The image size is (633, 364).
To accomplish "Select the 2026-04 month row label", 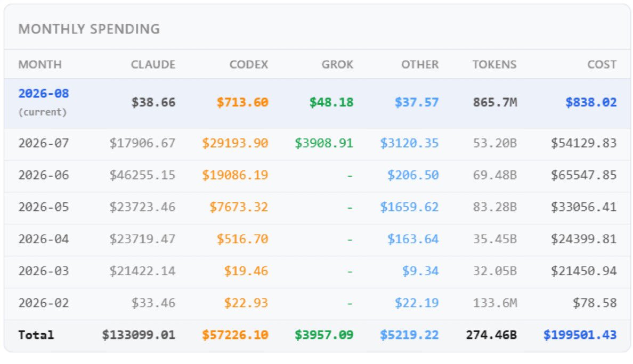I will tap(44, 239).
